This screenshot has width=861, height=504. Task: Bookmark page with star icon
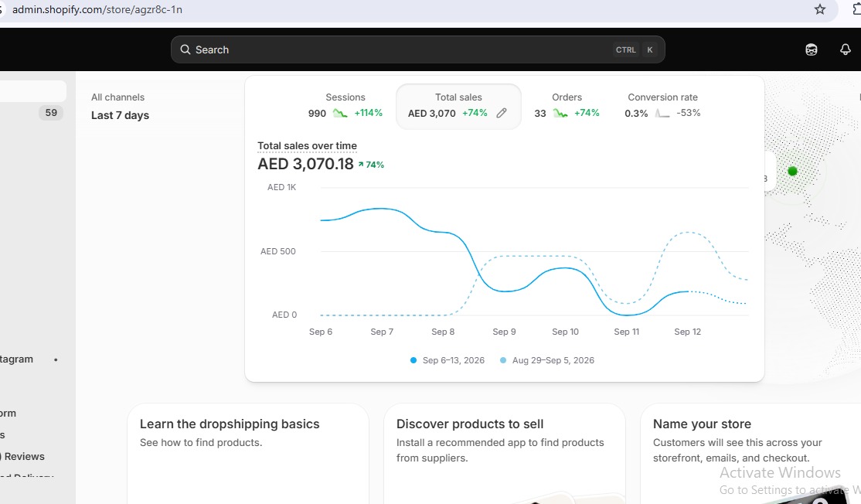820,9
